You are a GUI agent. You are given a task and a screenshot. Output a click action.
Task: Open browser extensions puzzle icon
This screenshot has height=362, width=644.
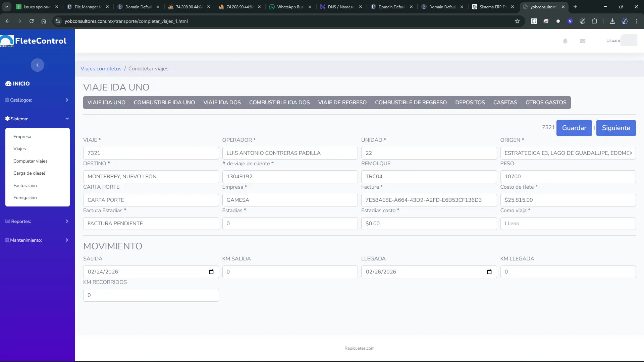595,21
